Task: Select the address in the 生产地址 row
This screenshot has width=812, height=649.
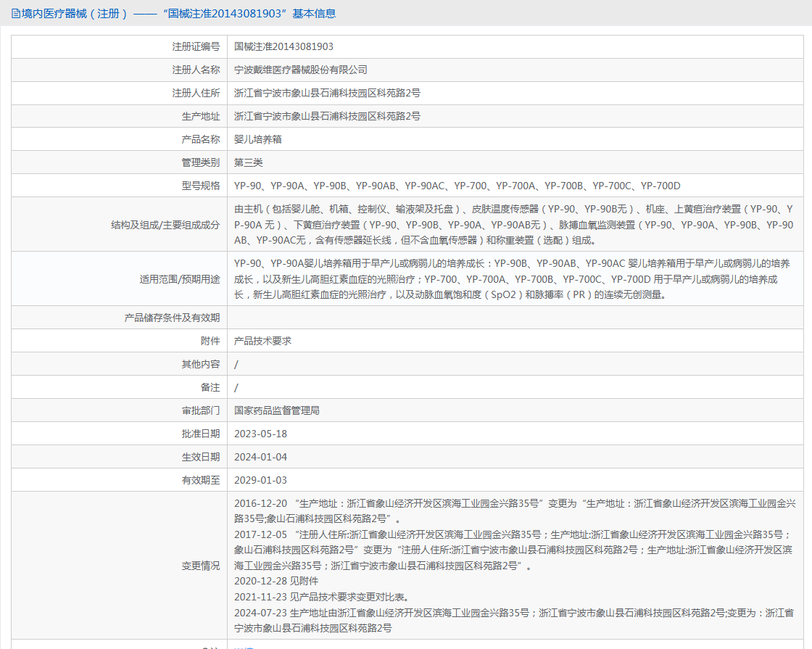Action: tap(327, 116)
